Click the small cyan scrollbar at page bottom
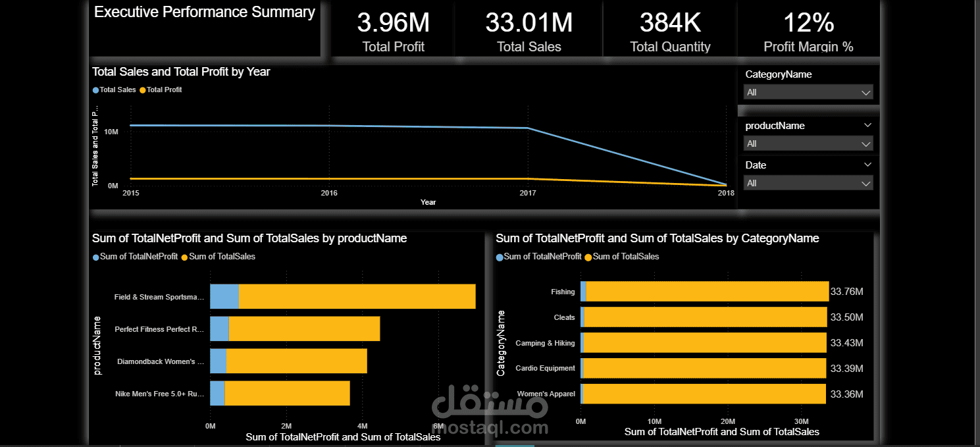Screen dimensions: 980x447 (x=514, y=445)
